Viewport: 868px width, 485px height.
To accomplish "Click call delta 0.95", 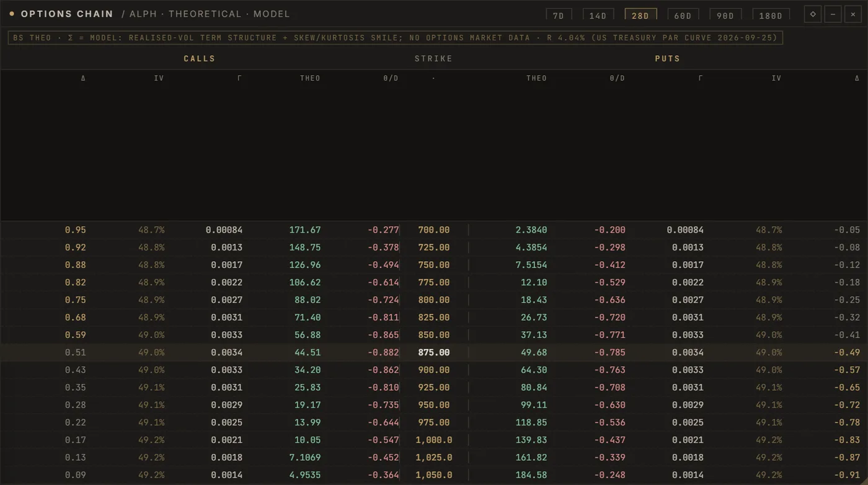I will pos(76,230).
